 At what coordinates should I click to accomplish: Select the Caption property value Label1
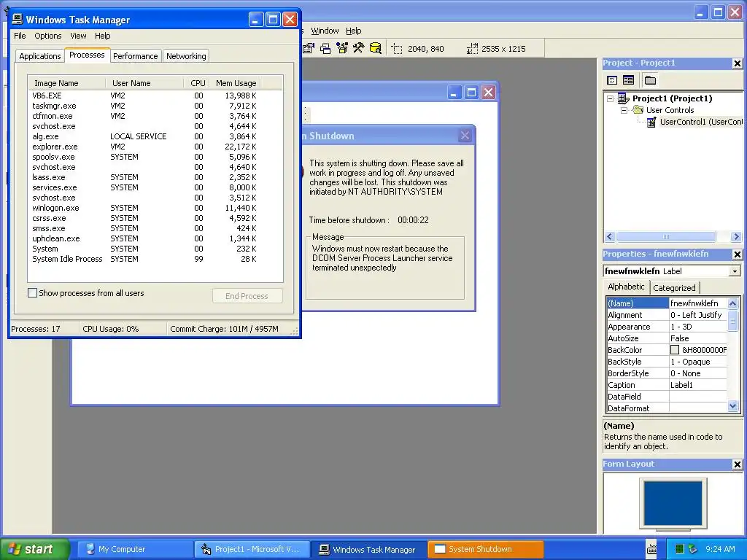698,385
